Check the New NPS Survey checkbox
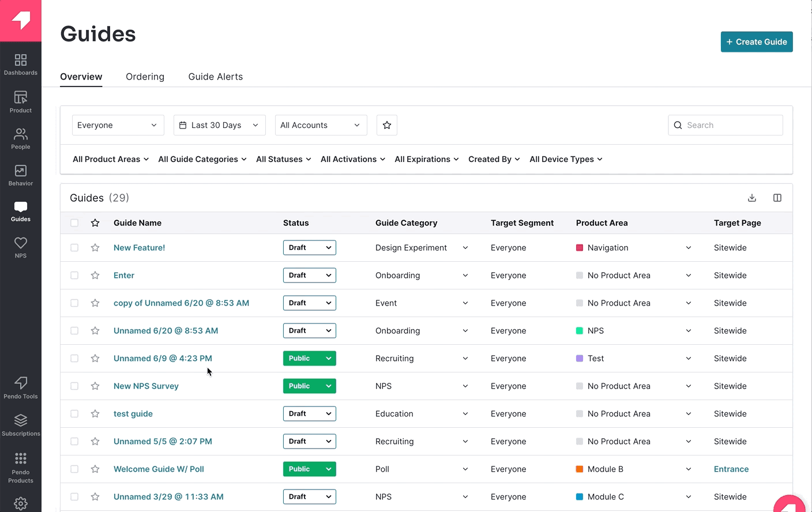This screenshot has width=812, height=512. (74, 386)
